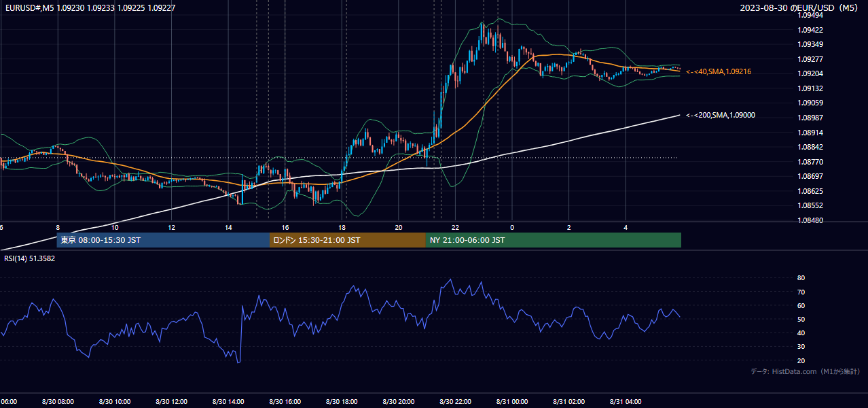Click the 東京 08:00-15:30 JST session bar
868x408 pixels.
pos(163,240)
